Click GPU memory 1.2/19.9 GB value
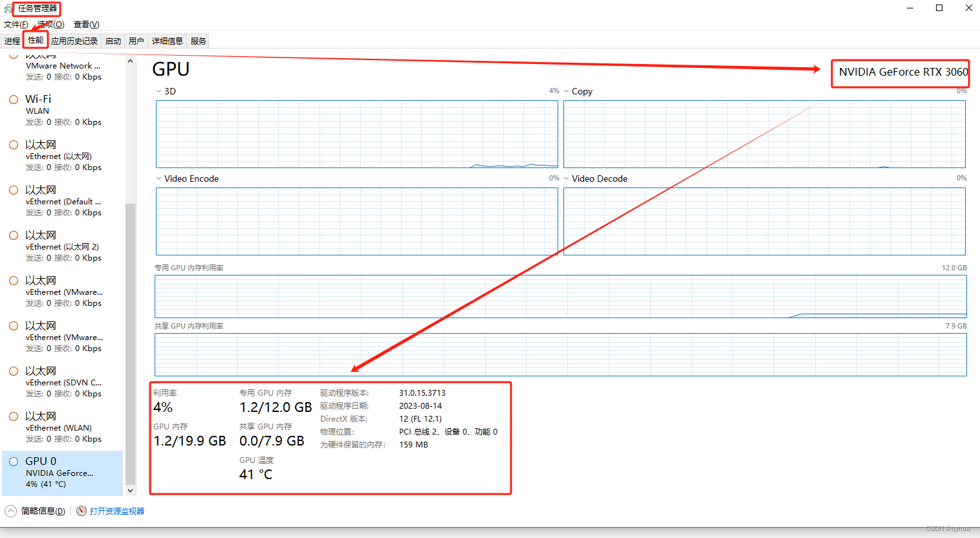 (x=190, y=441)
